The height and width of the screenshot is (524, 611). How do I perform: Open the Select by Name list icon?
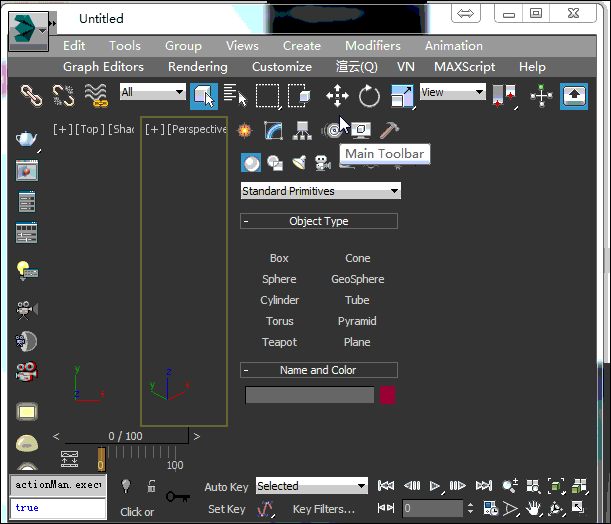235,96
